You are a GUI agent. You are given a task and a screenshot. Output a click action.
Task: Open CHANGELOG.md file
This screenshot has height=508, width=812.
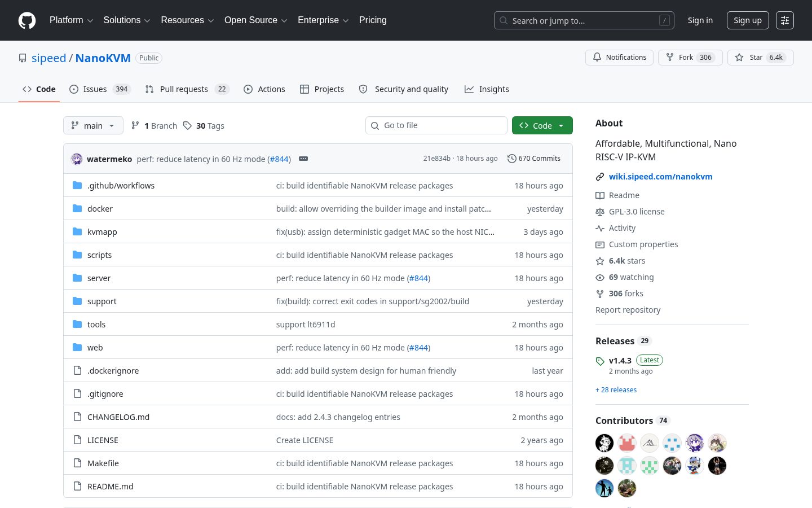[x=118, y=417]
